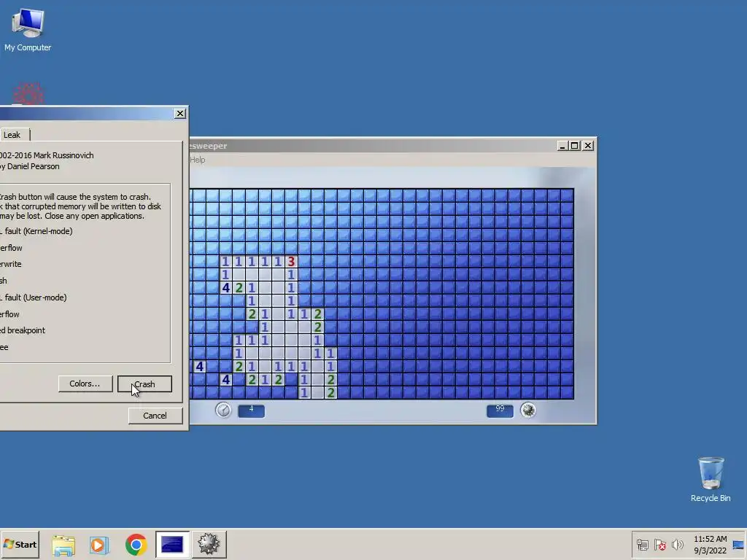Open the Colors... settings button

point(85,384)
